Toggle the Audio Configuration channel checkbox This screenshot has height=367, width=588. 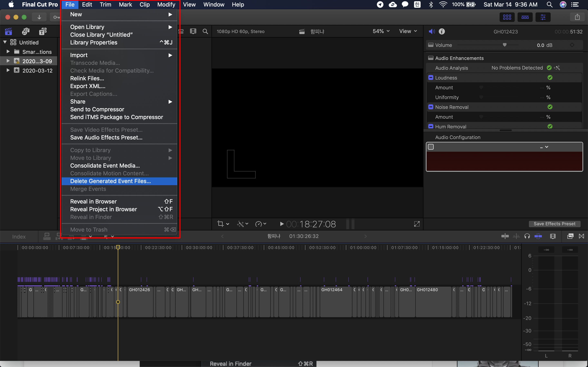pyautogui.click(x=431, y=147)
